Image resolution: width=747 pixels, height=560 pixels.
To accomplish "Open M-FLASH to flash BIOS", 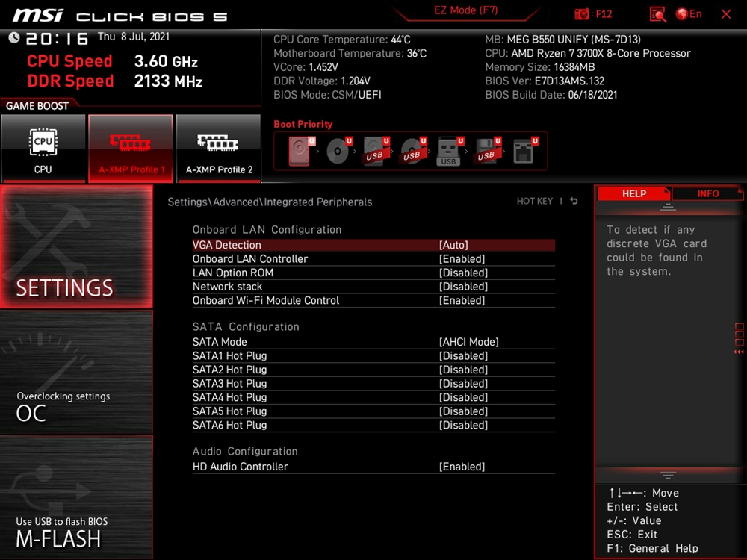I will (x=77, y=497).
